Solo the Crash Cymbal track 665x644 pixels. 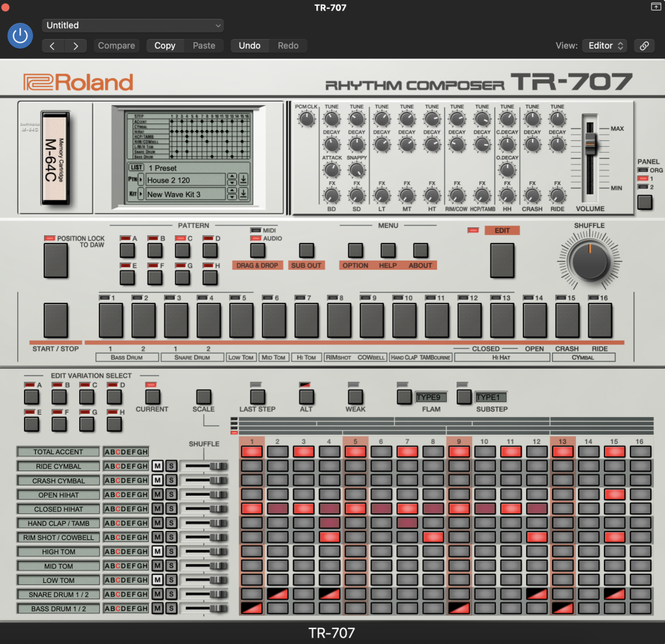point(171,480)
